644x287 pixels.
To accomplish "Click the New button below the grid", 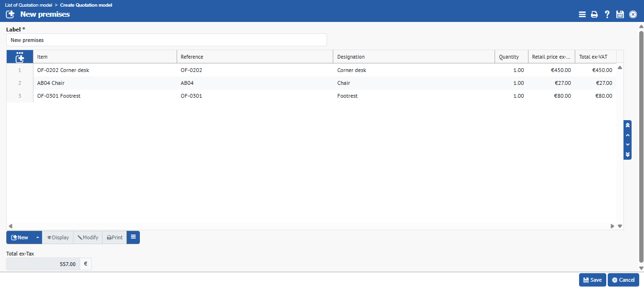I will point(20,237).
